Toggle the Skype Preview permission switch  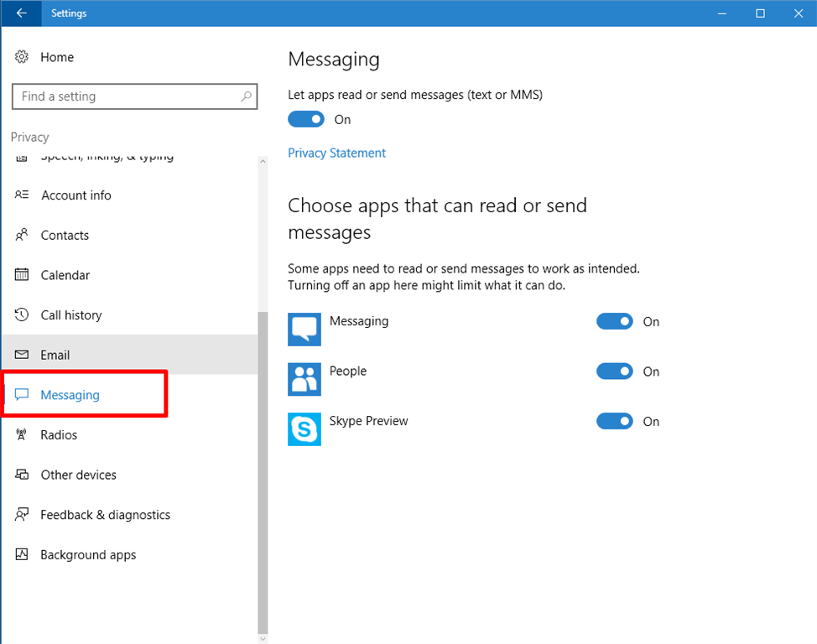pyautogui.click(x=614, y=421)
